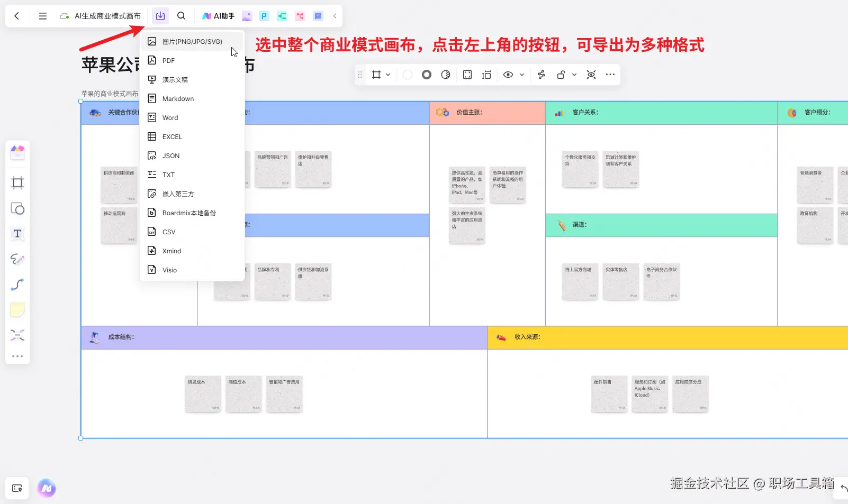
Task: Click the round AI assistant button at bottom
Action: click(x=47, y=488)
